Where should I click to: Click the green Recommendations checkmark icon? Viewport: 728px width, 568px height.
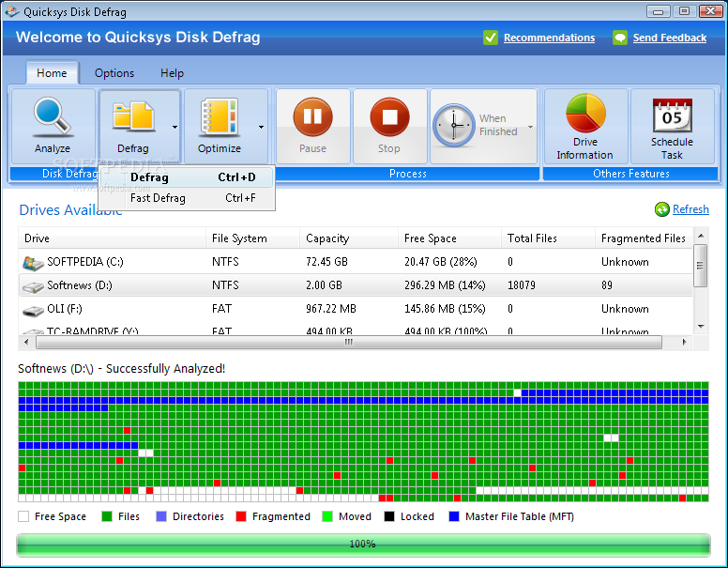(x=491, y=38)
